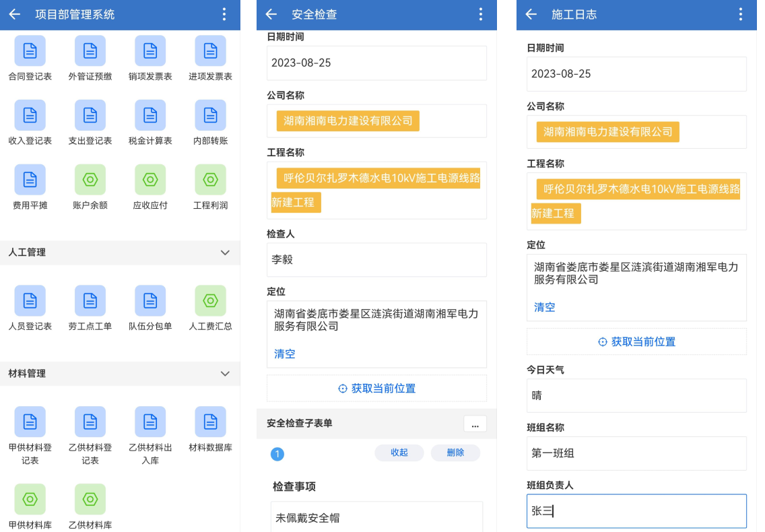Open the 材料数据库 icon

(210, 422)
